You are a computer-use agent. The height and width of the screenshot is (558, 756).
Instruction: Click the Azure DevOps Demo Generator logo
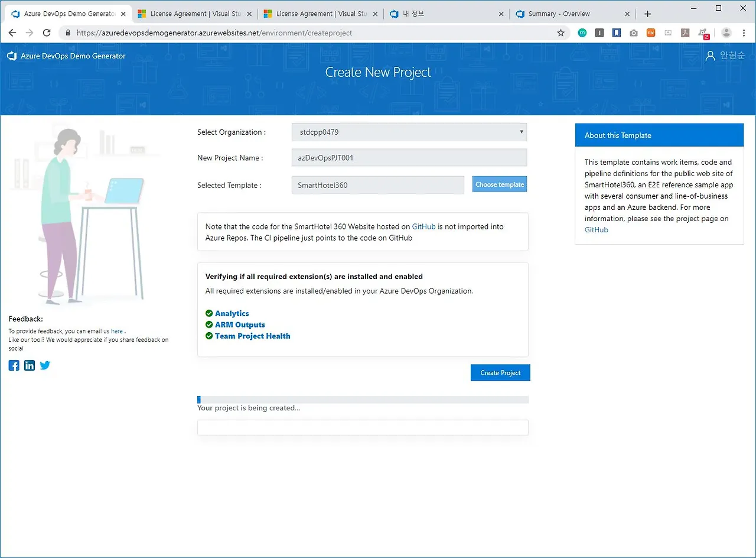tap(11, 56)
